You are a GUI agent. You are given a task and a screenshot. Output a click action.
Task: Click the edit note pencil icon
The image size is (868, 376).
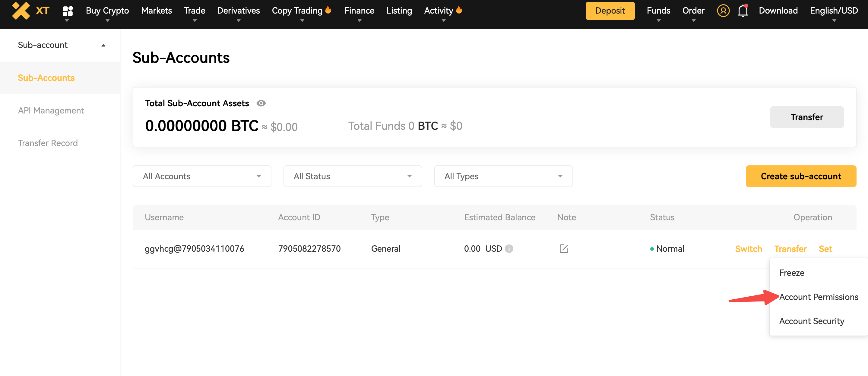(x=564, y=249)
